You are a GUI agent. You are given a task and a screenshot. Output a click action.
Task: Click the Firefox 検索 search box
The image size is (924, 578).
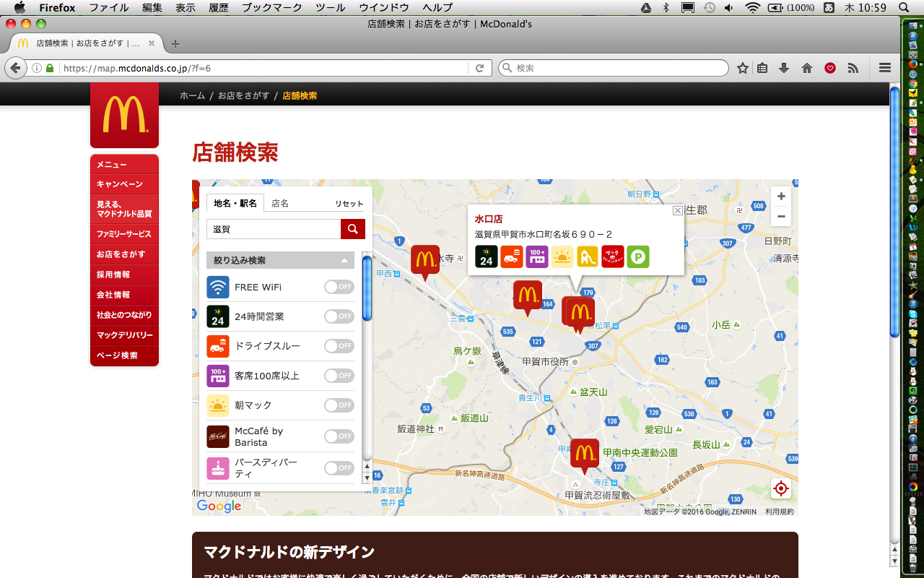coord(614,68)
